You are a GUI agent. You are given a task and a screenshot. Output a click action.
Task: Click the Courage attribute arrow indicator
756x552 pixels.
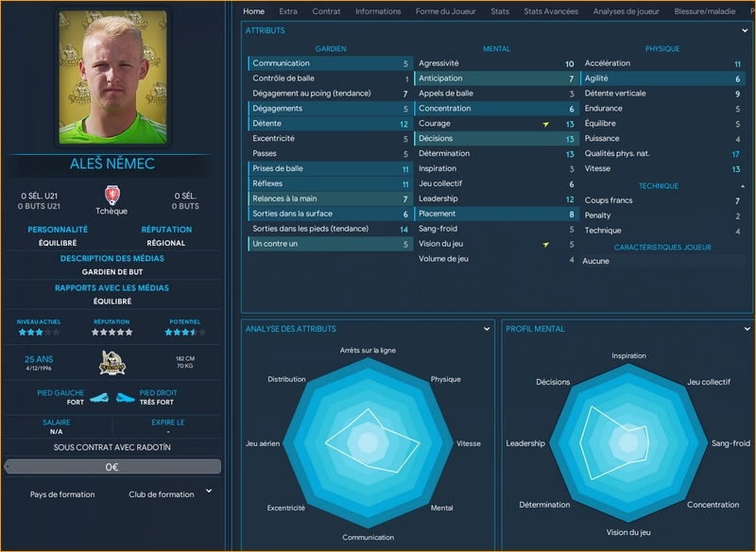[x=546, y=124]
